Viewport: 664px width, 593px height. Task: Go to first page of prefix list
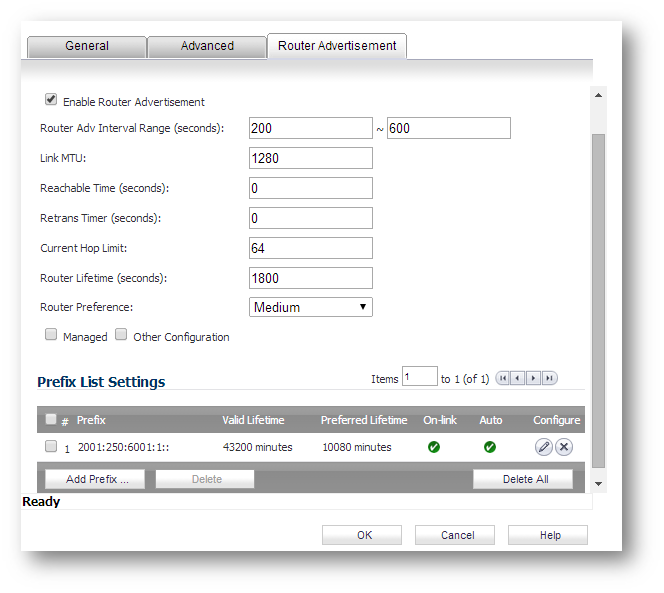coord(503,378)
